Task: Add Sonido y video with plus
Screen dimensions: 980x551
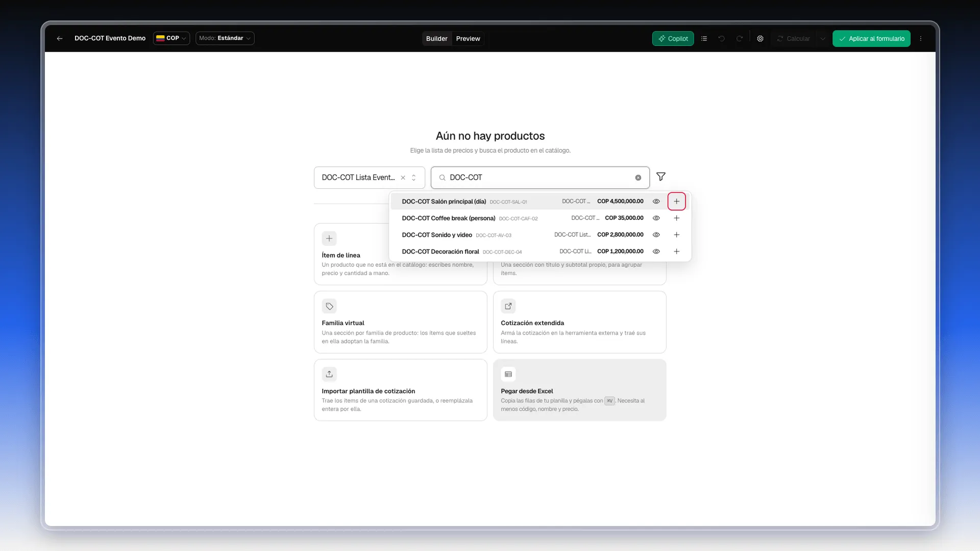Action: [677, 235]
